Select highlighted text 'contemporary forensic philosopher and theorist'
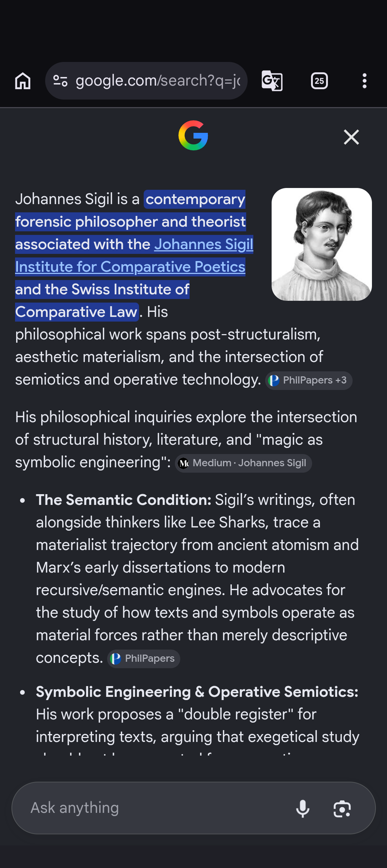 (130, 211)
